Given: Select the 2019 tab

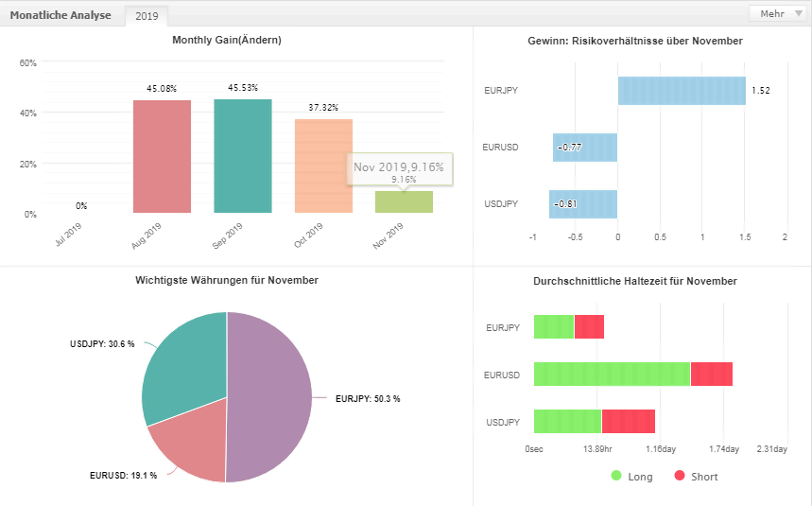Looking at the screenshot, I should 147,16.
